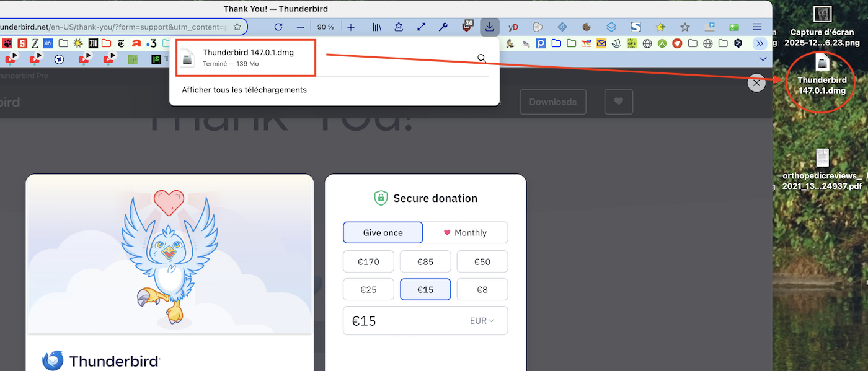
Task: Select 'Capture d'écran' PNG on desktop
Action: tap(822, 27)
